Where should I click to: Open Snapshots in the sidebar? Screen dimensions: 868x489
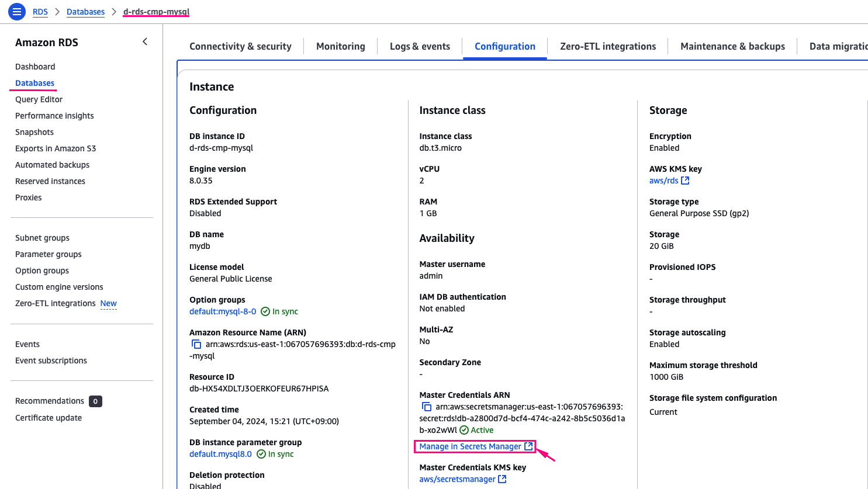[34, 132]
